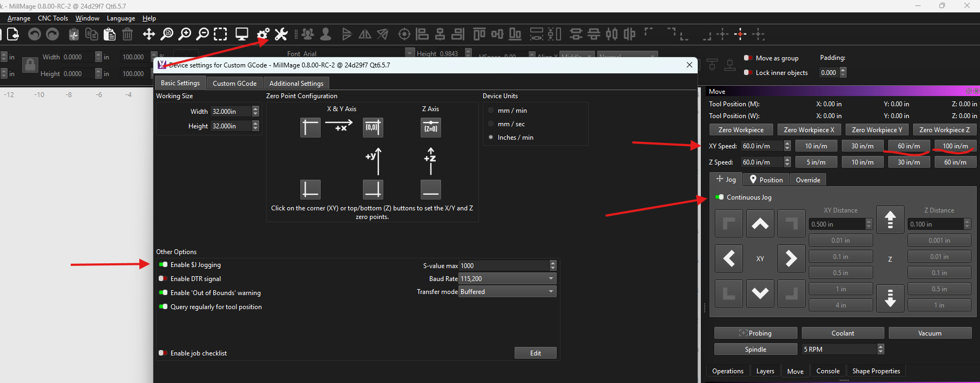Image resolution: width=980 pixels, height=383 pixels.
Task: Click the S-value max spinner arrows
Action: click(x=553, y=265)
